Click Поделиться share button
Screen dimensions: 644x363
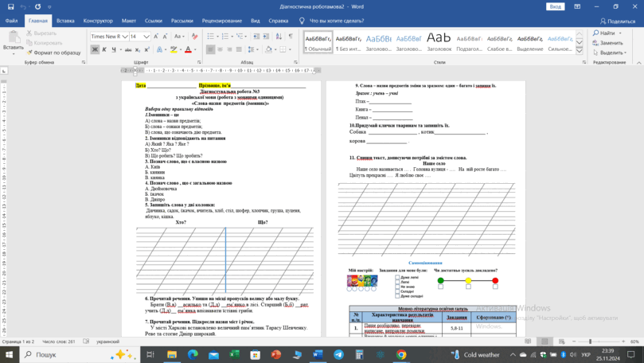618,21
